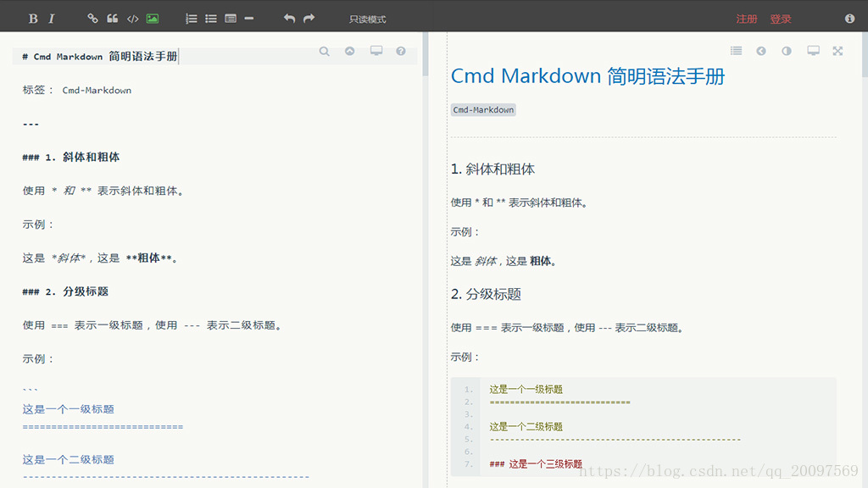
Task: Click the Cmd-Markdown tag in preview
Action: coord(483,110)
